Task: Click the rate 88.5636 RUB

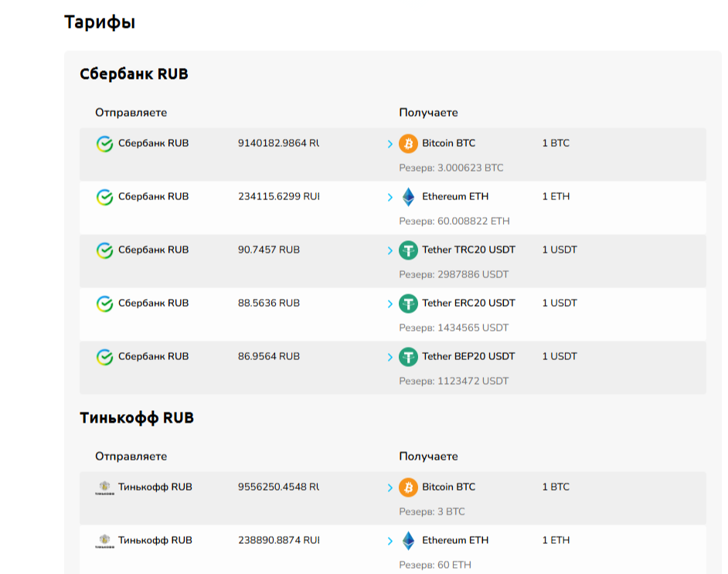Action: pos(269,303)
